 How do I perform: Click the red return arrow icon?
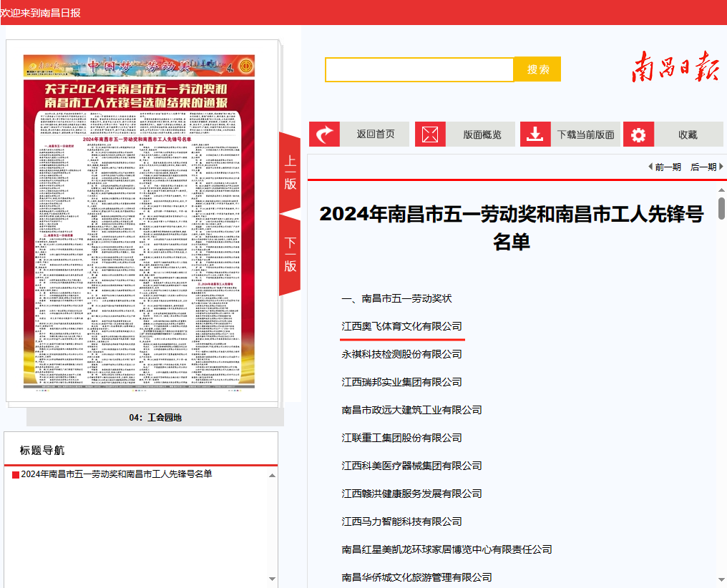point(325,134)
